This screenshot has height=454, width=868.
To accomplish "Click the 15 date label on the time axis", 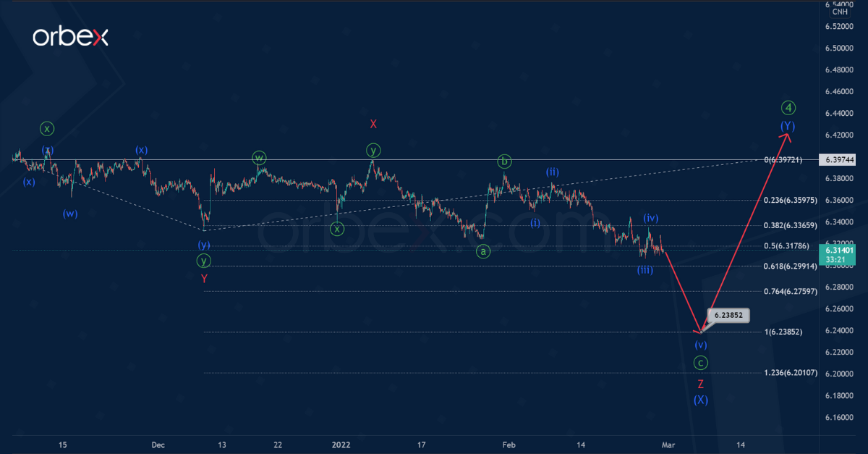I will point(63,444).
